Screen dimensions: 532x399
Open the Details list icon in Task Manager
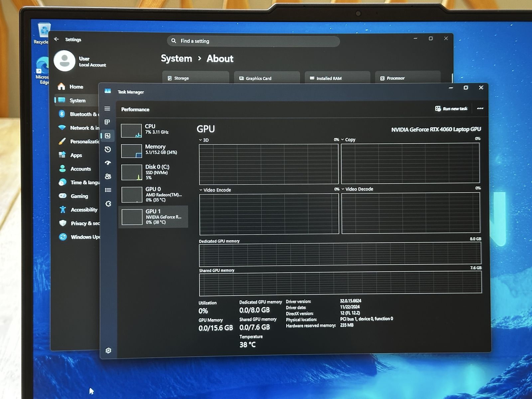[x=108, y=190]
